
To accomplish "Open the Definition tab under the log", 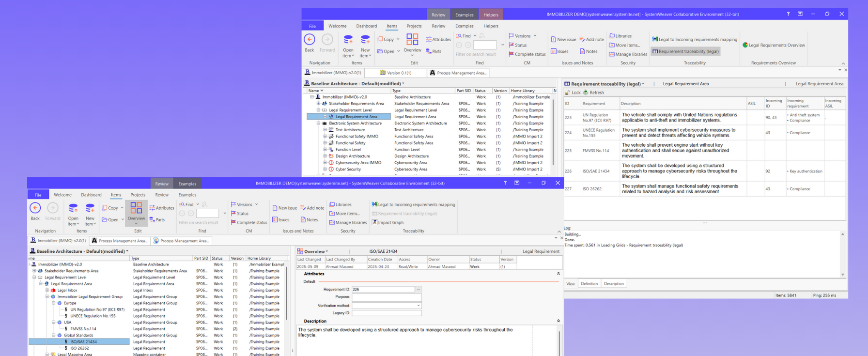I will coord(589,284).
